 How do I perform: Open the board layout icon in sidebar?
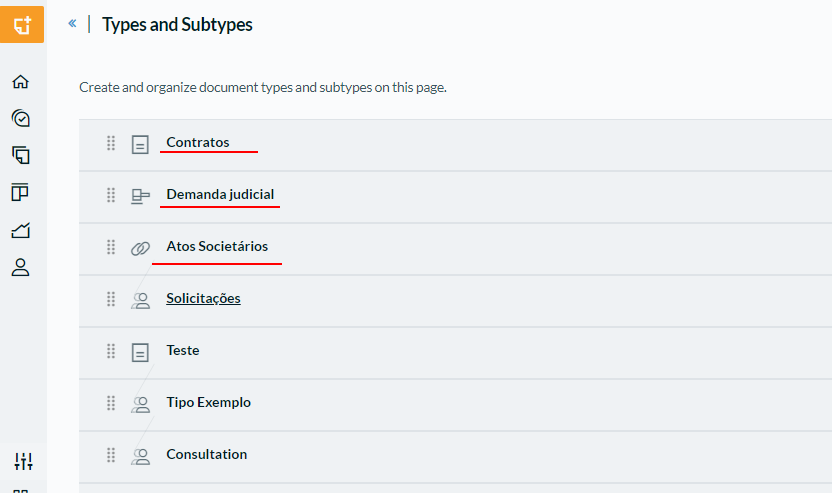point(20,192)
